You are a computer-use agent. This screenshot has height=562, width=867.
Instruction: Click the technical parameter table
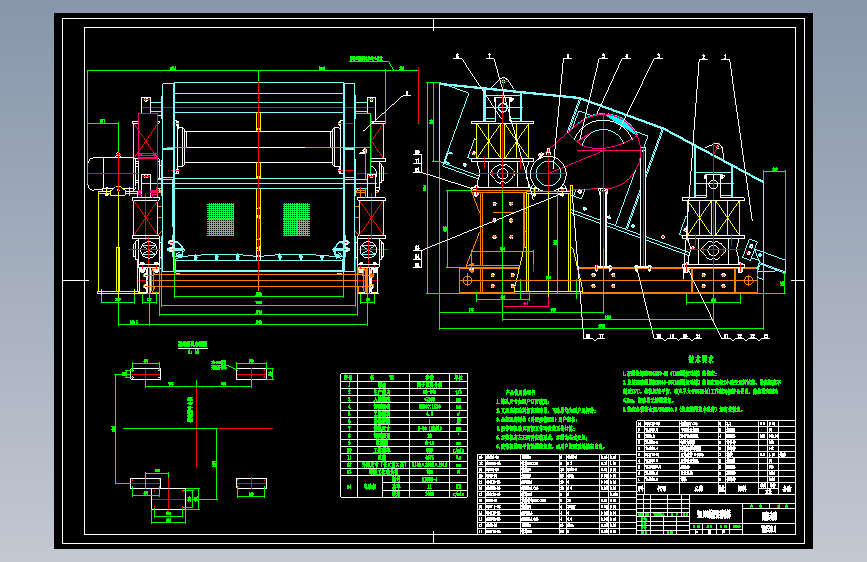tap(404, 436)
